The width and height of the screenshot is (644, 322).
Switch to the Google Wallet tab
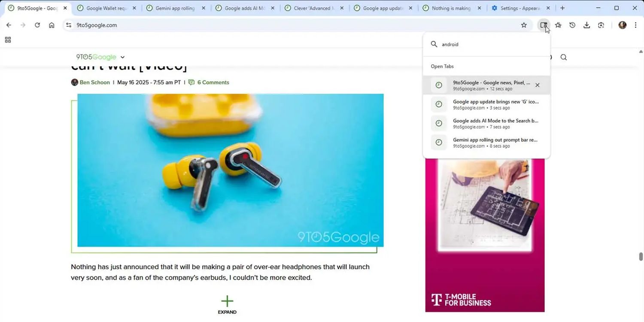pyautogui.click(x=106, y=8)
